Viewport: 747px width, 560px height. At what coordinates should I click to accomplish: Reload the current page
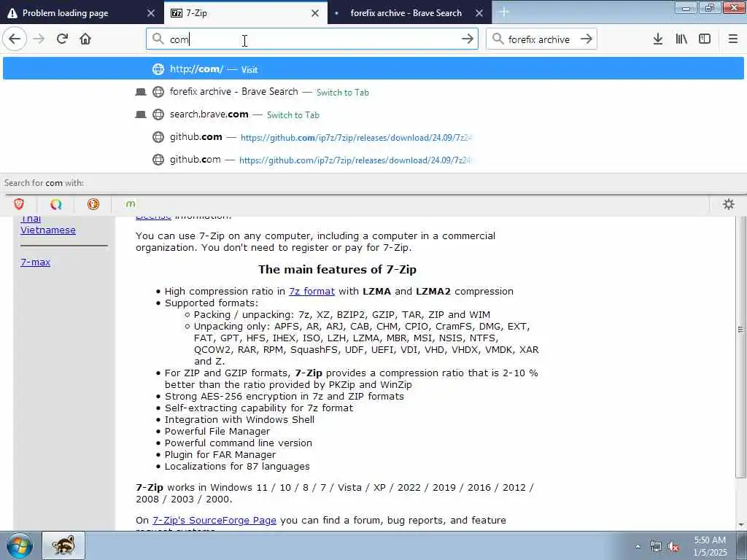click(x=62, y=39)
